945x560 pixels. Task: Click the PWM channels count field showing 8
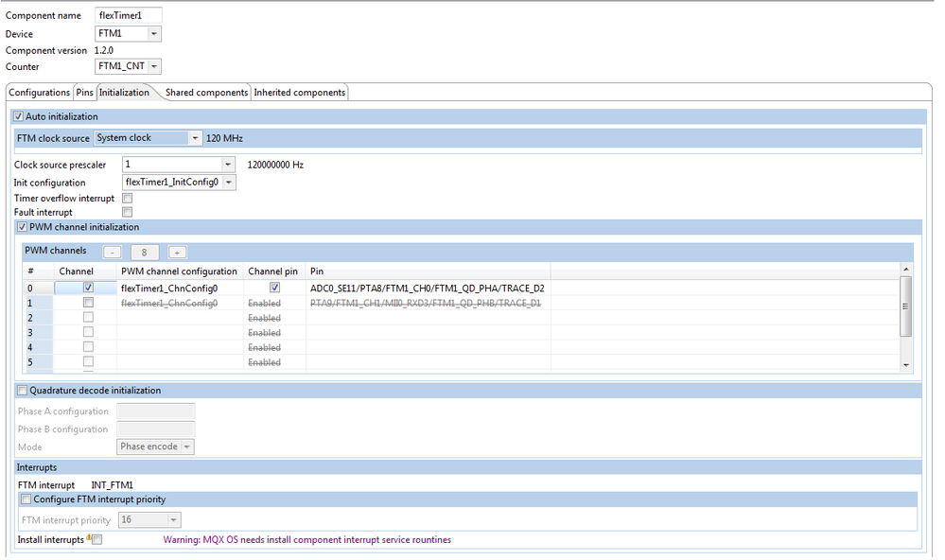click(x=145, y=253)
